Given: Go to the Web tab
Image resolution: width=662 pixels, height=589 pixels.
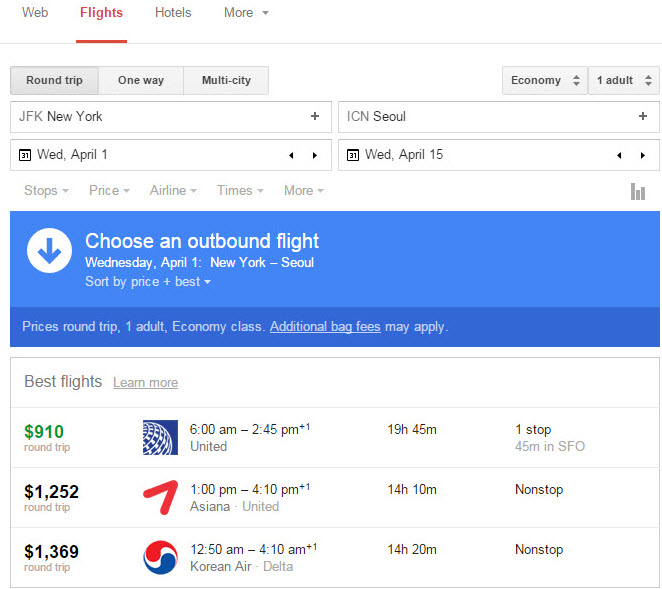Looking at the screenshot, I should click(35, 13).
